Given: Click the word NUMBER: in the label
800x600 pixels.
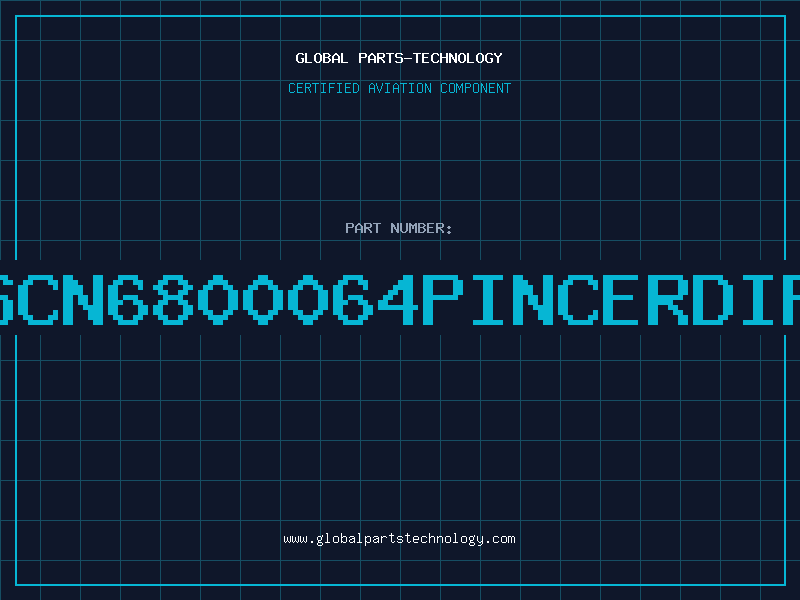Looking at the screenshot, I should [x=421, y=228].
